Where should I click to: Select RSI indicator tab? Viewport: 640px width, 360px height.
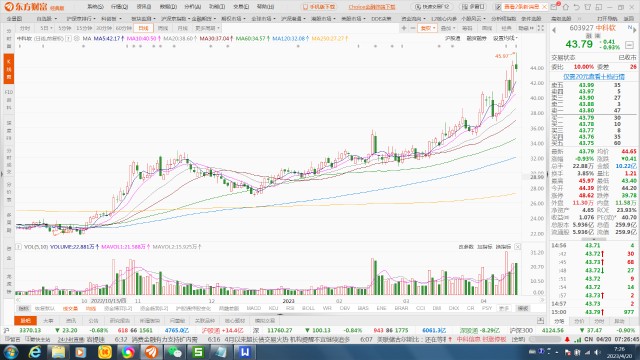pyautogui.click(x=290, y=308)
